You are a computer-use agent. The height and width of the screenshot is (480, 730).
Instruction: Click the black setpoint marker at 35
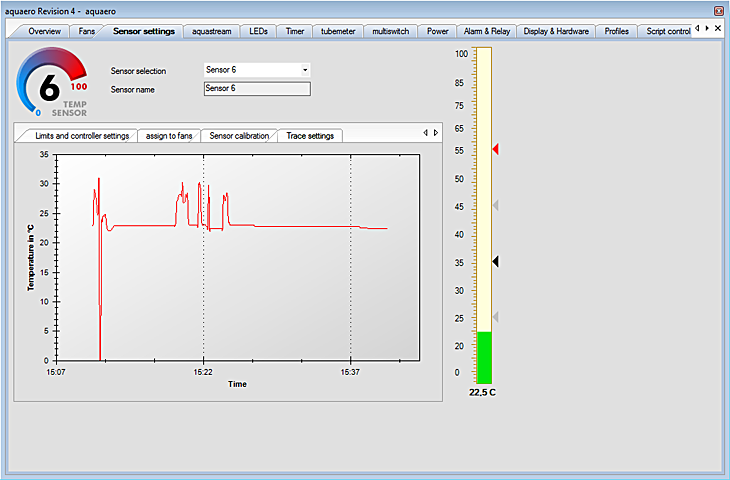[x=495, y=261]
